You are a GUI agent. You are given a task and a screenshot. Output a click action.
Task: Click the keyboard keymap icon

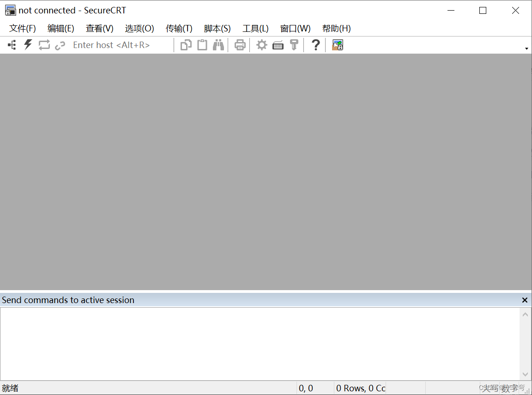pos(278,45)
